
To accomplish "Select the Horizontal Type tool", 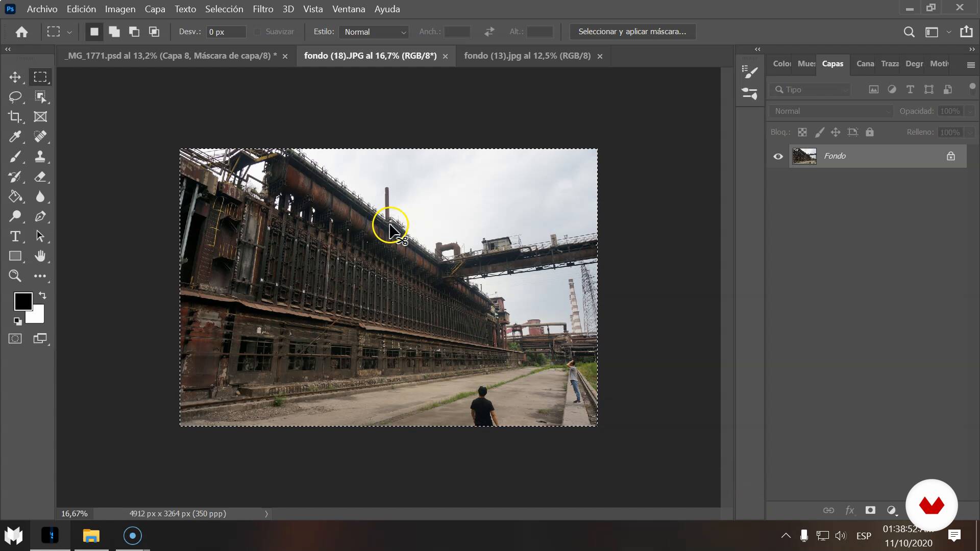I will 15,236.
